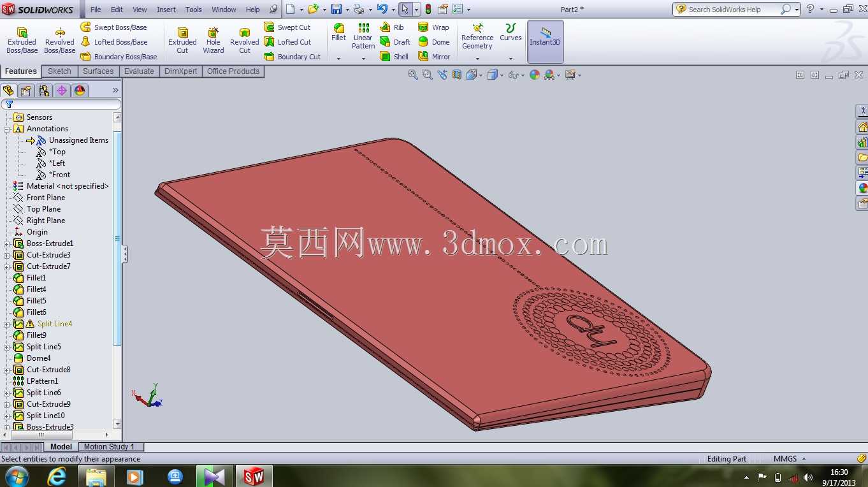Expand the Reference Geometry dropdown arrow
Viewport: 868px width, 487px height.
[477, 59]
